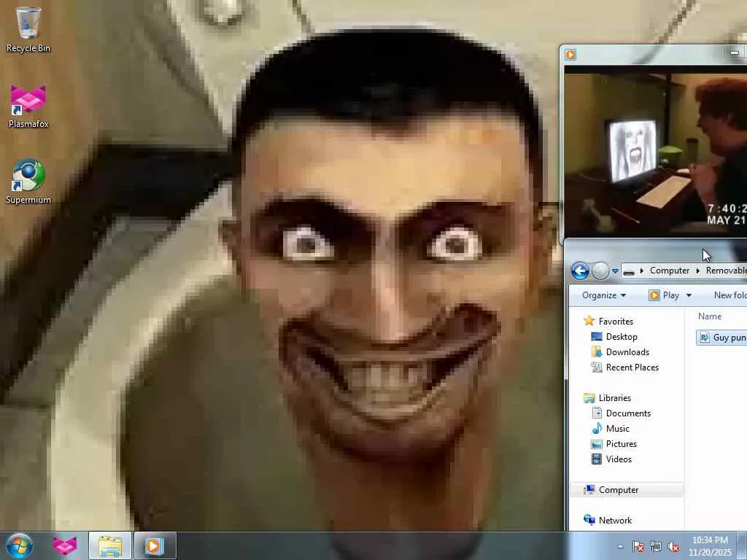Expand the arrow before Computer in breadcrumb
The image size is (747, 560).
tap(642, 271)
